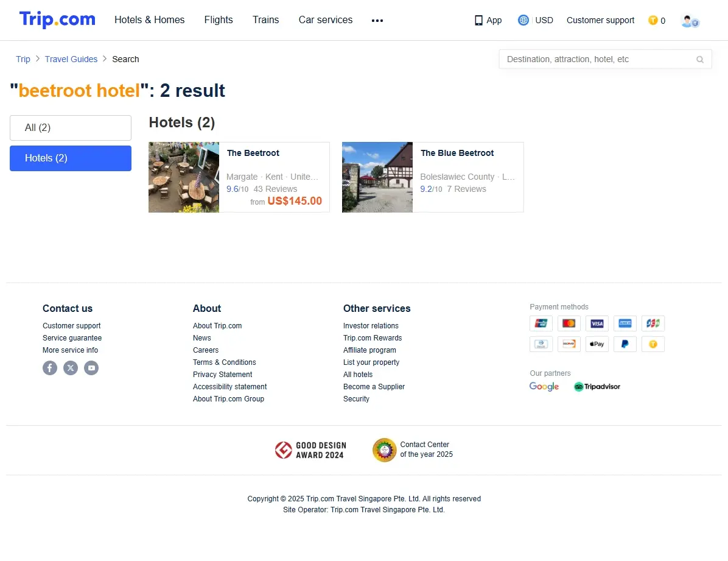Click 43 Reviews on The Beetroot
The image size is (728, 561).
point(275,189)
